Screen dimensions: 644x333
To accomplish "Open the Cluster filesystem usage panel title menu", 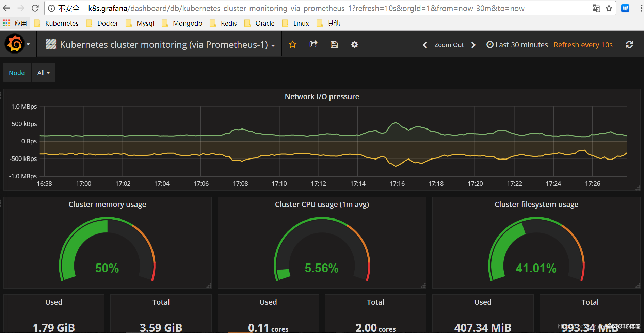I will tap(536, 205).
